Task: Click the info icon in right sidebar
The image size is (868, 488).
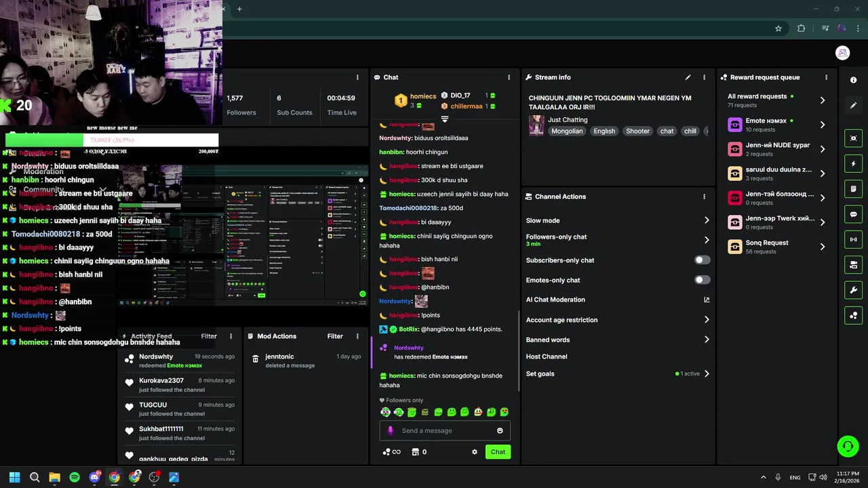Action: click(x=853, y=80)
